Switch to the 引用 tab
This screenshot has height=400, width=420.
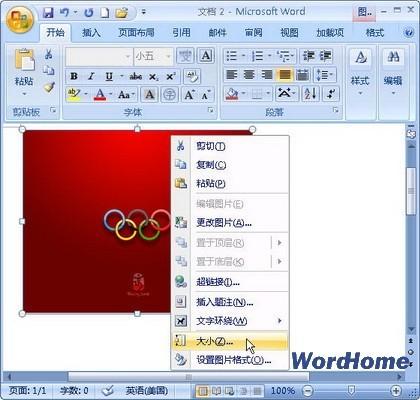[182, 33]
